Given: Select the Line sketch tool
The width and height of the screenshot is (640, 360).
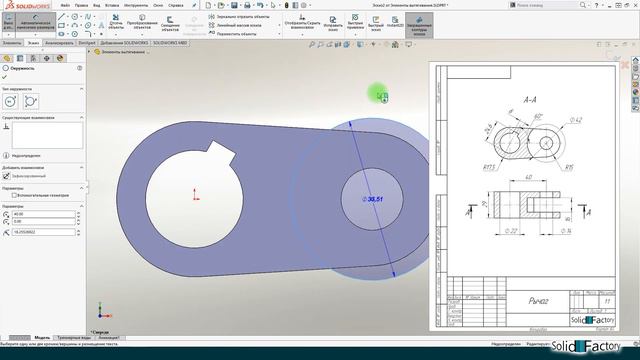Looking at the screenshot, I should pos(61,17).
